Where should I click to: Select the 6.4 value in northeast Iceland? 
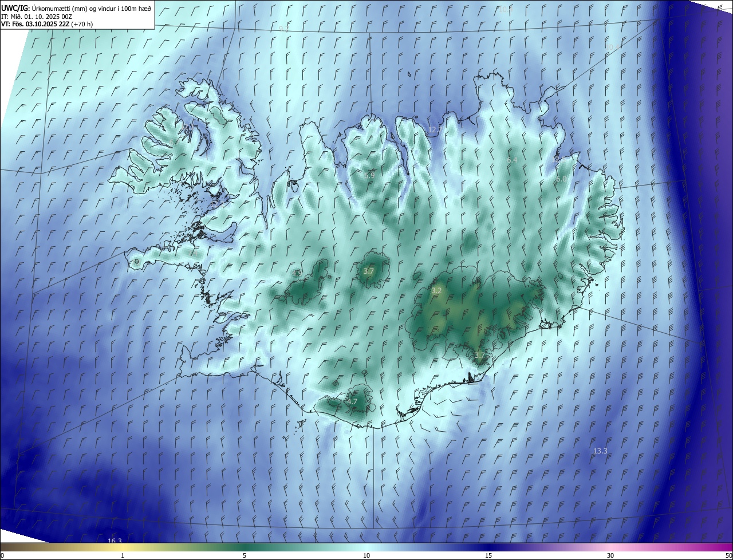coord(512,160)
